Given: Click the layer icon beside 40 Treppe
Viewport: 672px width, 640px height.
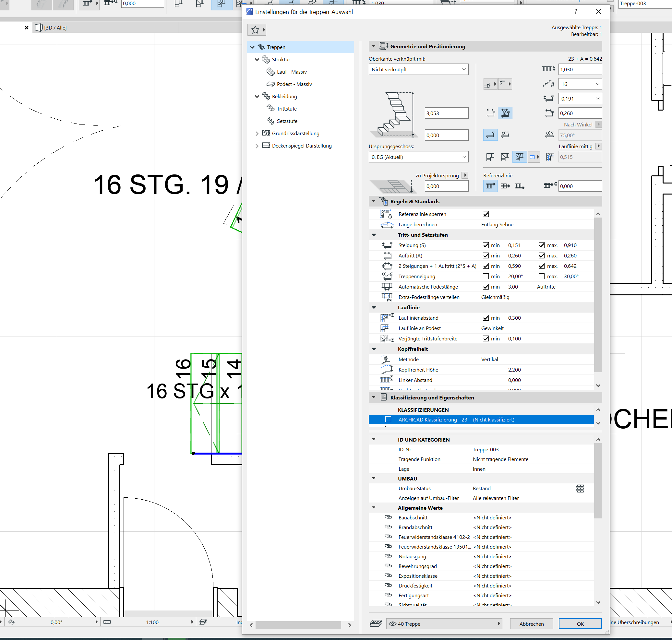Looking at the screenshot, I should (x=376, y=623).
